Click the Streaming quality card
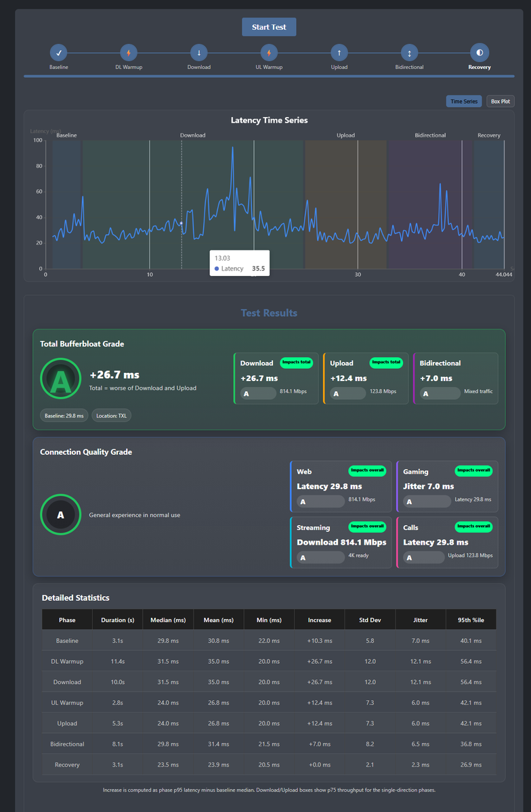The width and height of the screenshot is (531, 812). tap(341, 542)
